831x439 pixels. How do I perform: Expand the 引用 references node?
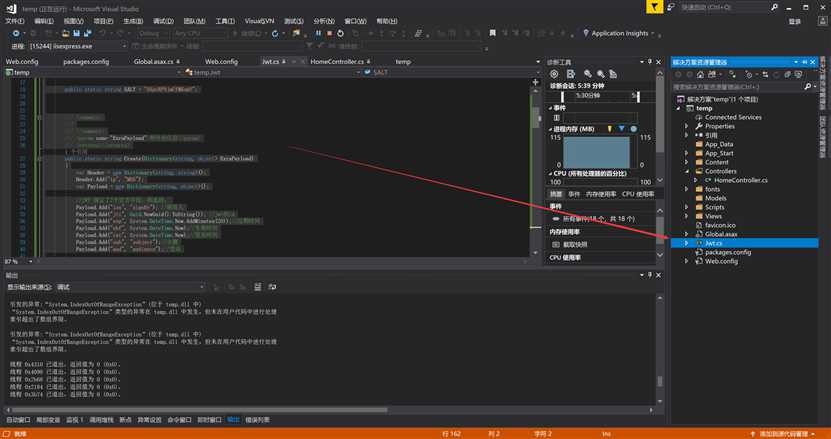coord(687,135)
